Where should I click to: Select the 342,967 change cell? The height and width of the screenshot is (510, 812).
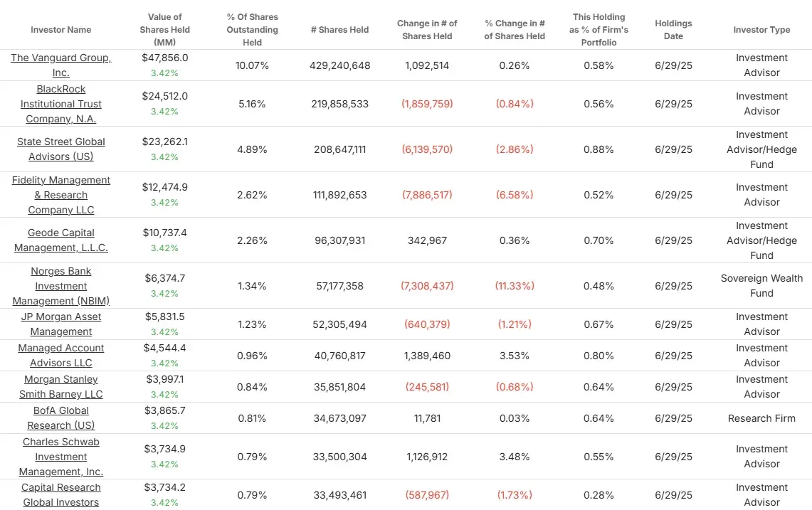(427, 240)
